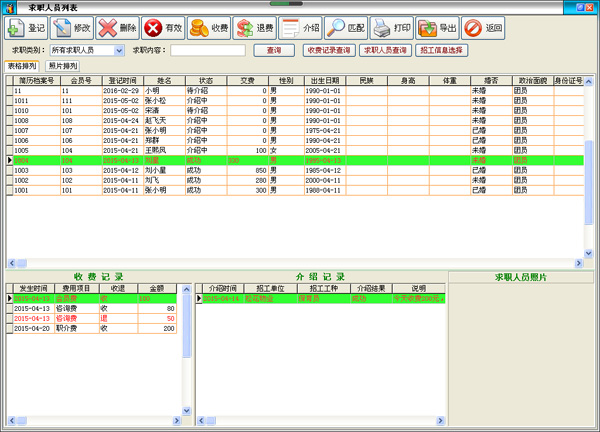Screen dimensions: 600x432
Task: Click the 政治面貌 column header
Action: (x=533, y=80)
